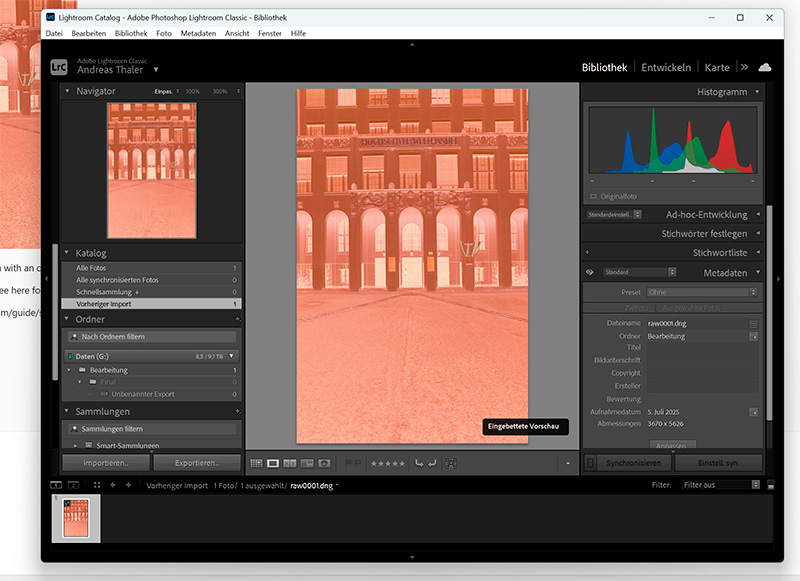The height and width of the screenshot is (581, 800).
Task: Click the face region draw tool icon
Action: (451, 463)
